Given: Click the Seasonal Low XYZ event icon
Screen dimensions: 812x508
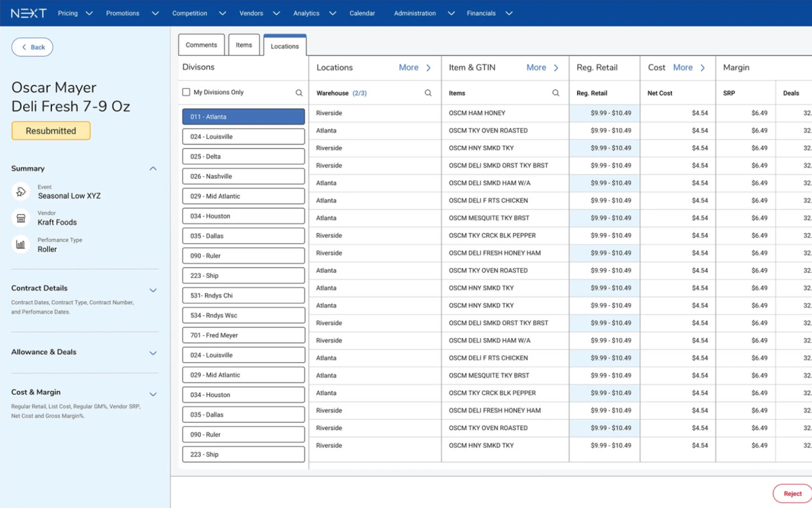Looking at the screenshot, I should click(x=21, y=192).
